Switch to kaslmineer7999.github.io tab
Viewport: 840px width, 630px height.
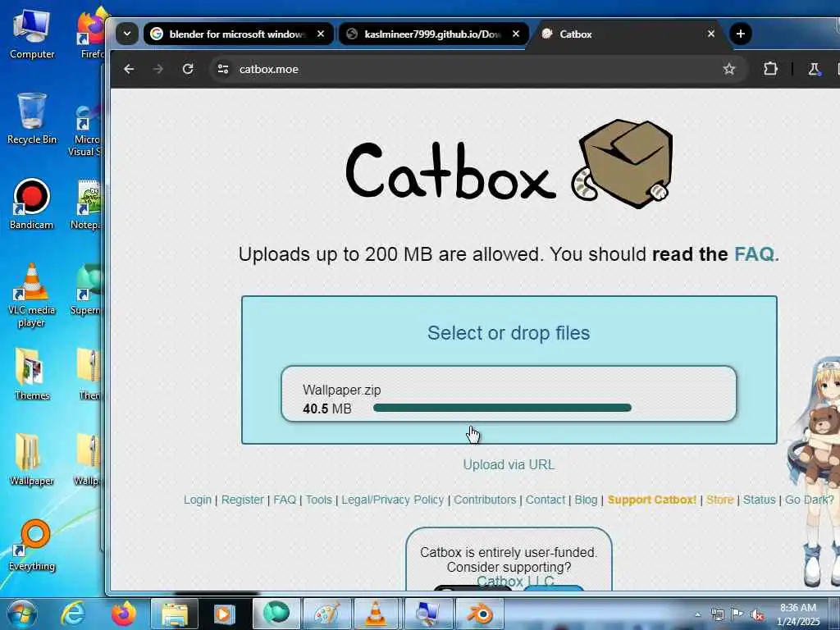433,34
